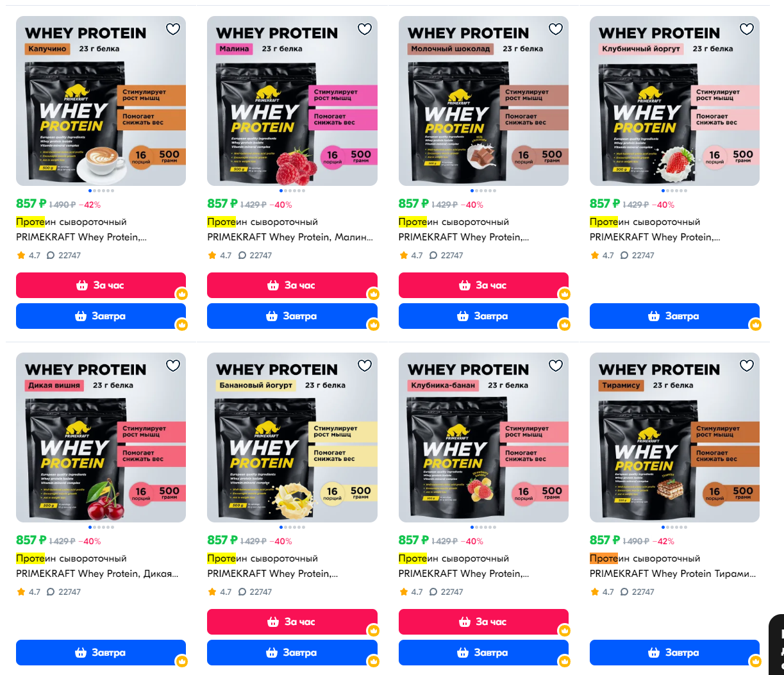Toggle favorite heart on Клубничный йогурт protein
Viewport: 784px width, 675px height.
click(x=747, y=29)
